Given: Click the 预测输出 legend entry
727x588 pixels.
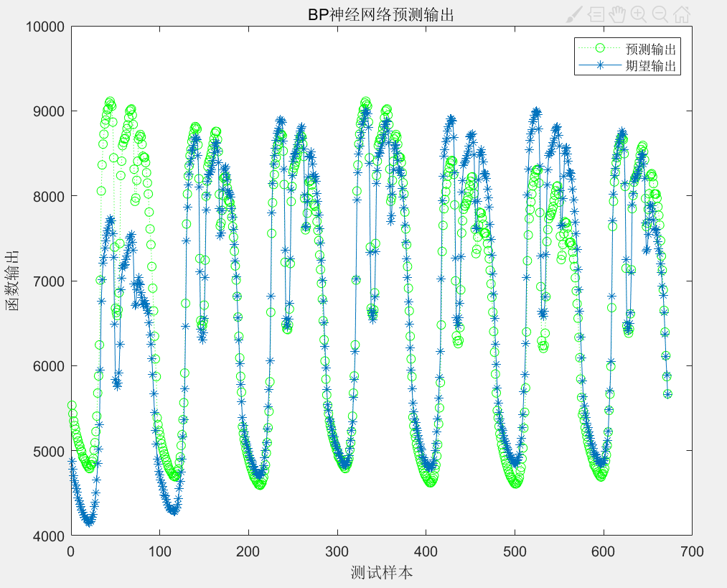Looking at the screenshot, I should tap(651, 49).
